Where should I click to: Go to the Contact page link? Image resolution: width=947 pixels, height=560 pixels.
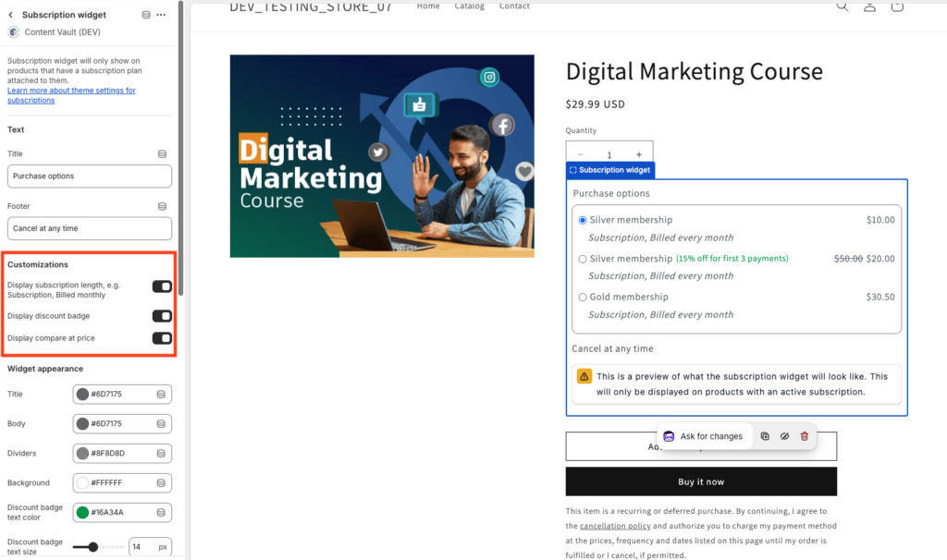tap(514, 6)
